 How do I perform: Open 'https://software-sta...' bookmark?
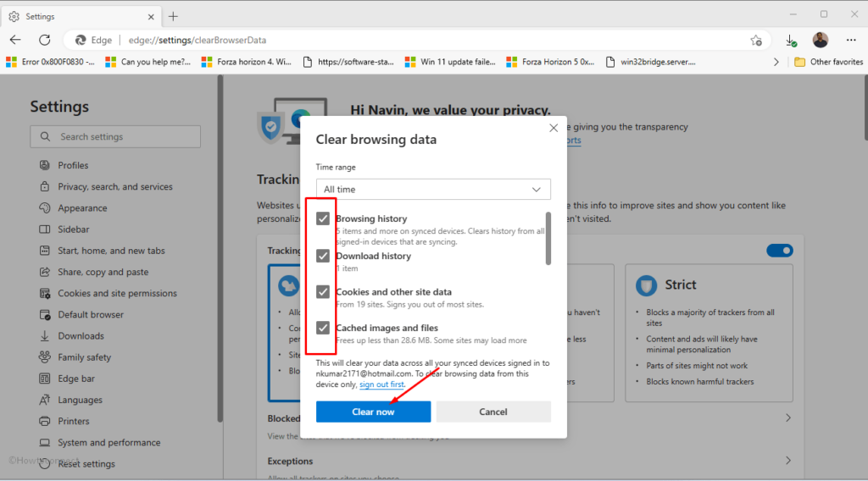pos(348,62)
